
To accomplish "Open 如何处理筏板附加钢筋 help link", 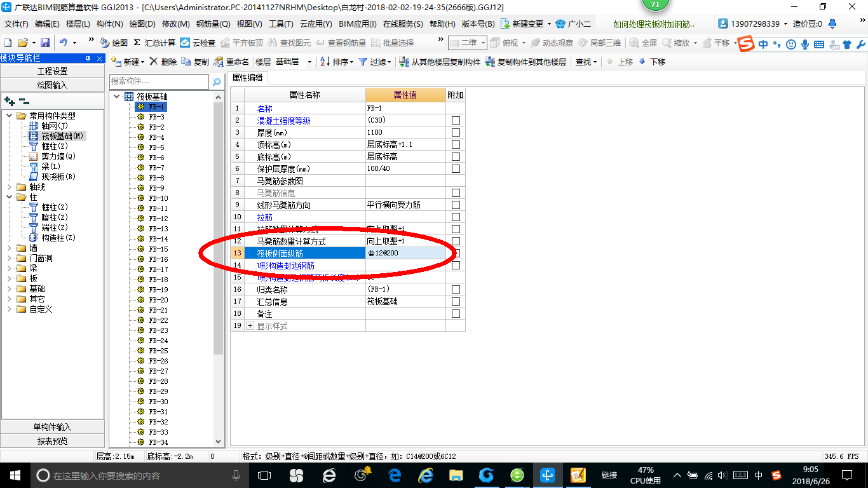I will [x=654, y=24].
